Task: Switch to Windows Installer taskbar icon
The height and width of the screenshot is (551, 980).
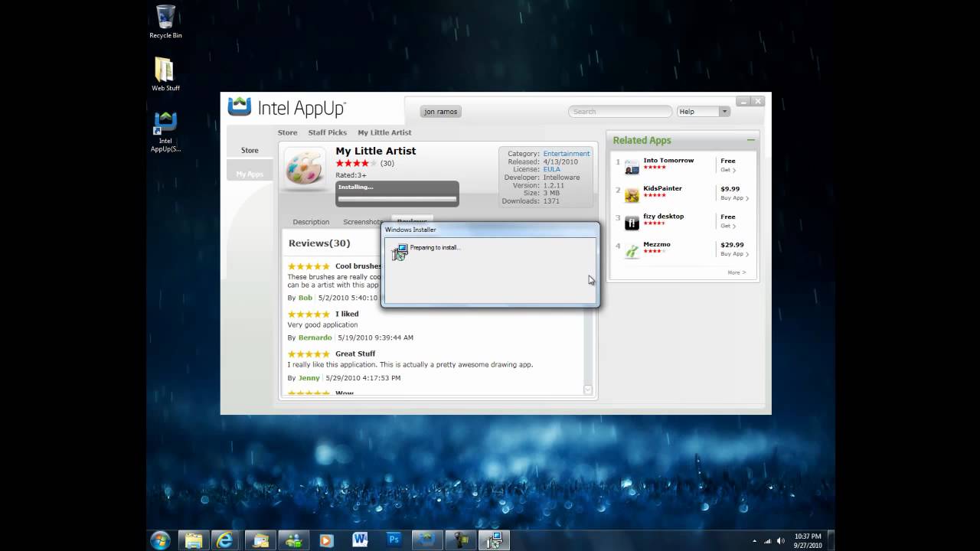Action: click(x=495, y=540)
